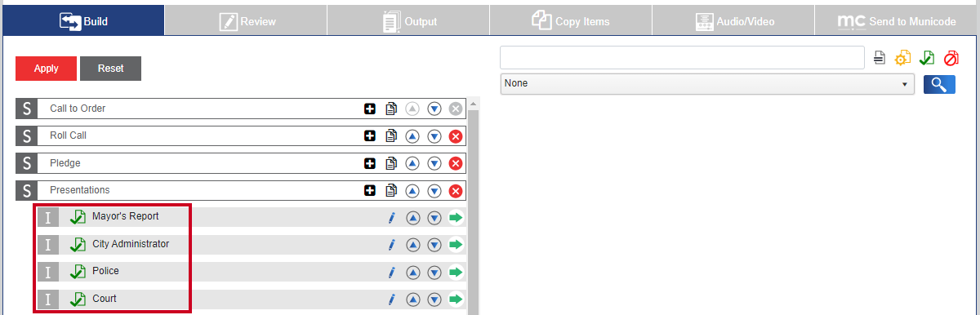This screenshot has width=980, height=315.
Task: Select the City Administrator item
Action: [131, 244]
